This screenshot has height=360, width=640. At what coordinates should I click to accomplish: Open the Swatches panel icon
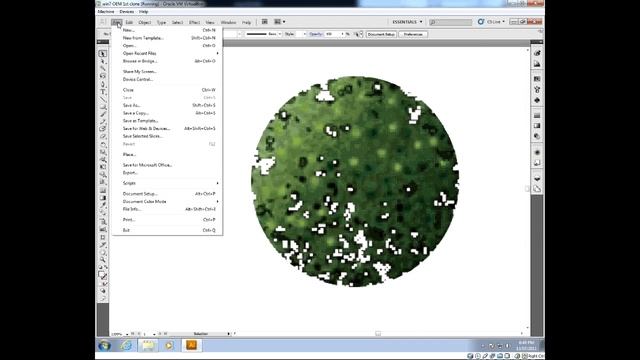click(537, 79)
